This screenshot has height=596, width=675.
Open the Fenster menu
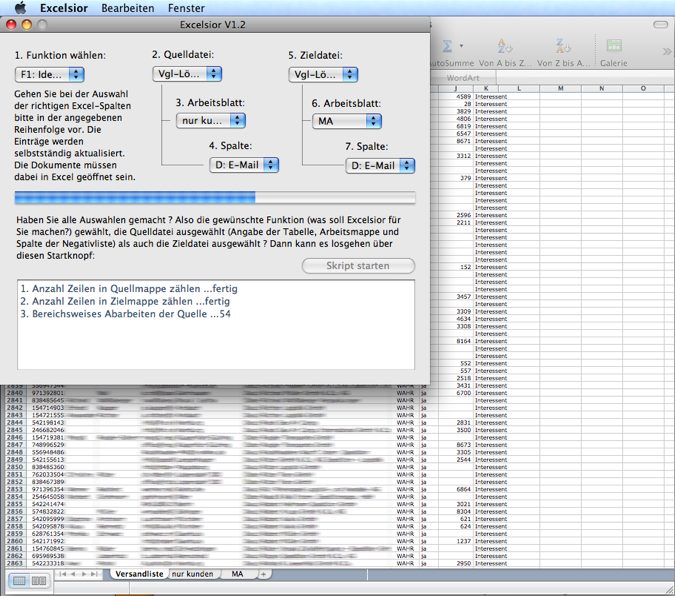tap(186, 8)
